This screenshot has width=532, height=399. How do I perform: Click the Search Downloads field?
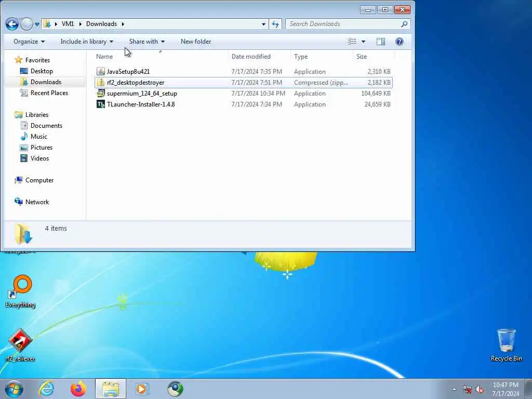(348, 24)
